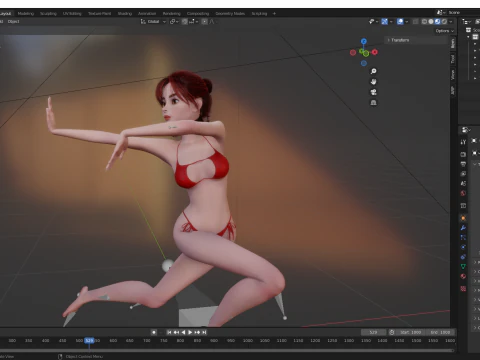Collapse the collection tree in outliner
Screen dimensions: 480x360
[469, 37]
